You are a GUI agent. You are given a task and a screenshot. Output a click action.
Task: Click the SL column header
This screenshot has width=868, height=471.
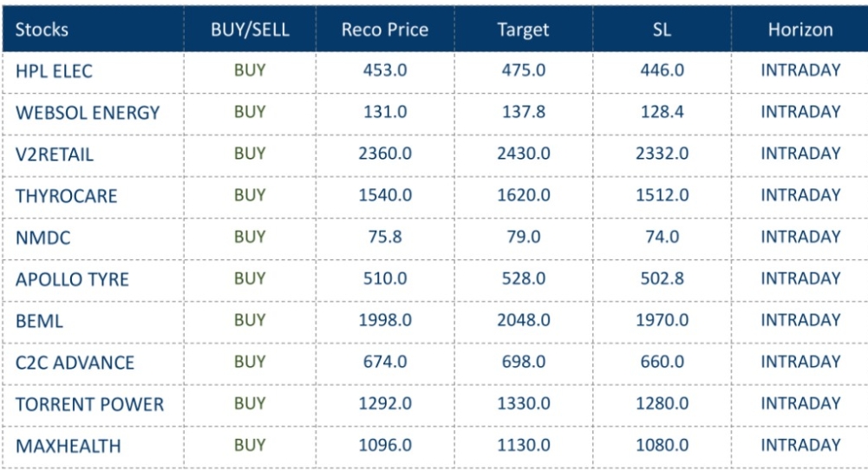pyautogui.click(x=662, y=29)
